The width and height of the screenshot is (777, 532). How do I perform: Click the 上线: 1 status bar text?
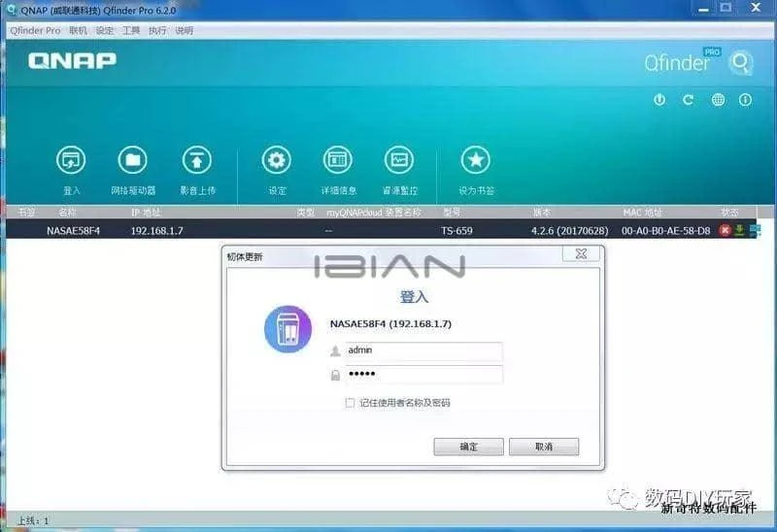coord(33,520)
